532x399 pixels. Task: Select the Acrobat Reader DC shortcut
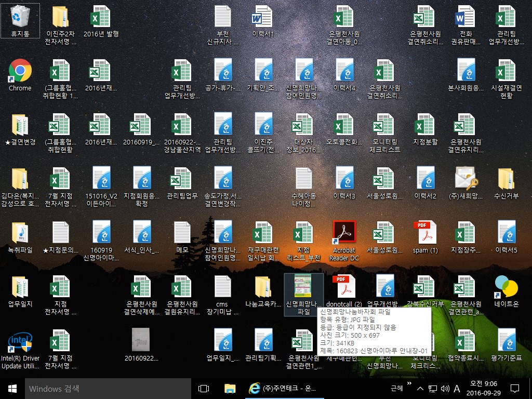[344, 241]
